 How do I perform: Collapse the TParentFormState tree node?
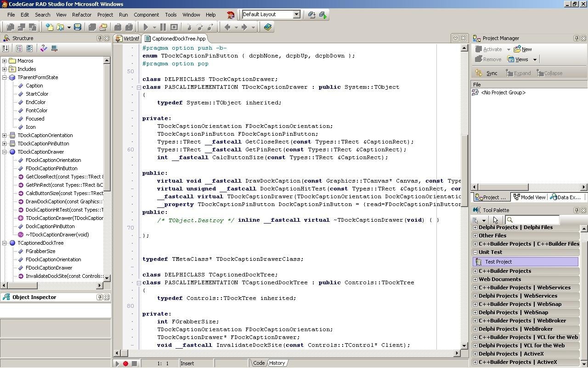click(5, 77)
